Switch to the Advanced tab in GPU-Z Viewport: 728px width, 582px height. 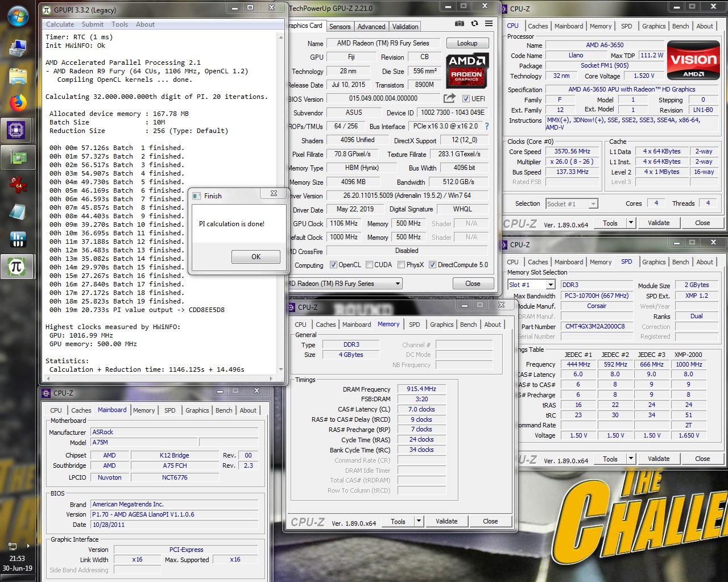(x=371, y=27)
